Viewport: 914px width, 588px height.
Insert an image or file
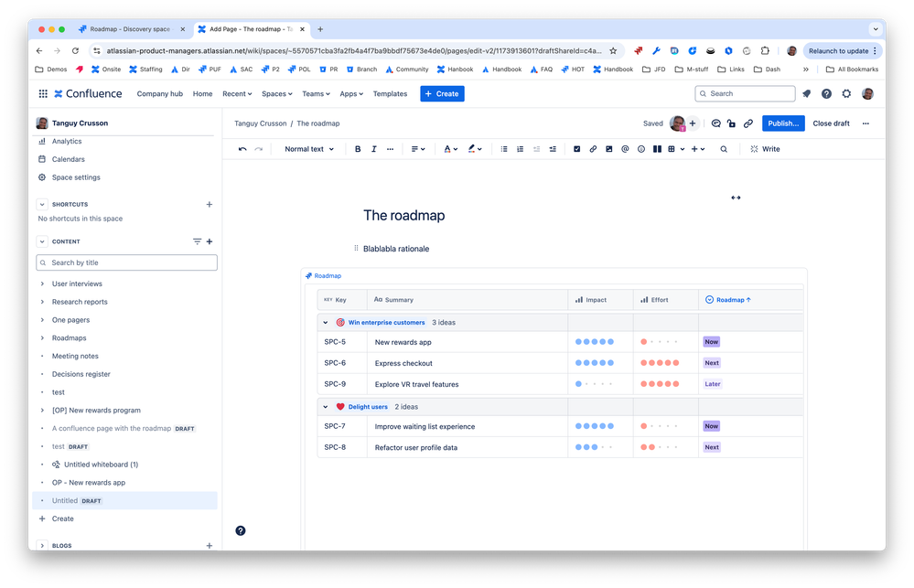click(609, 149)
